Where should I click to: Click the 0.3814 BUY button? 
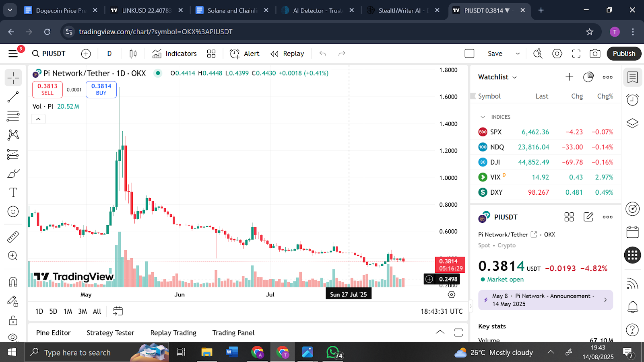[101, 89]
